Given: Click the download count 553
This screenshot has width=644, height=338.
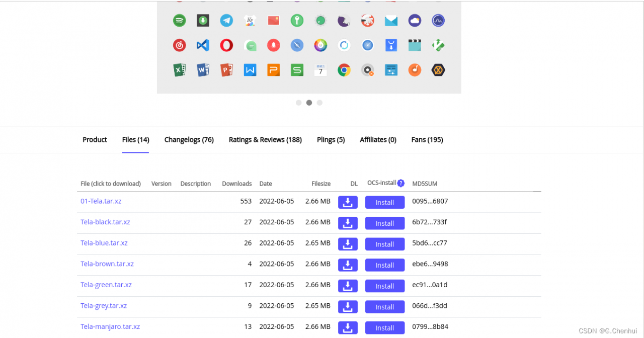Looking at the screenshot, I should pyautogui.click(x=246, y=201).
